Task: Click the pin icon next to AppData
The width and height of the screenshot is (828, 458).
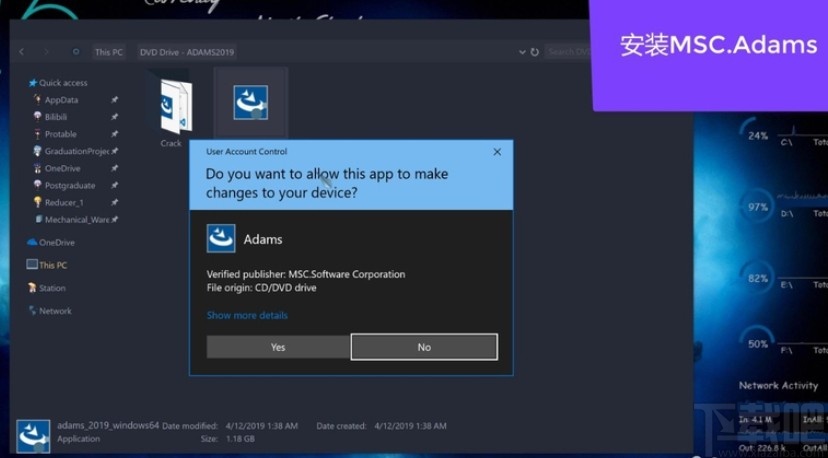Action: pos(115,100)
